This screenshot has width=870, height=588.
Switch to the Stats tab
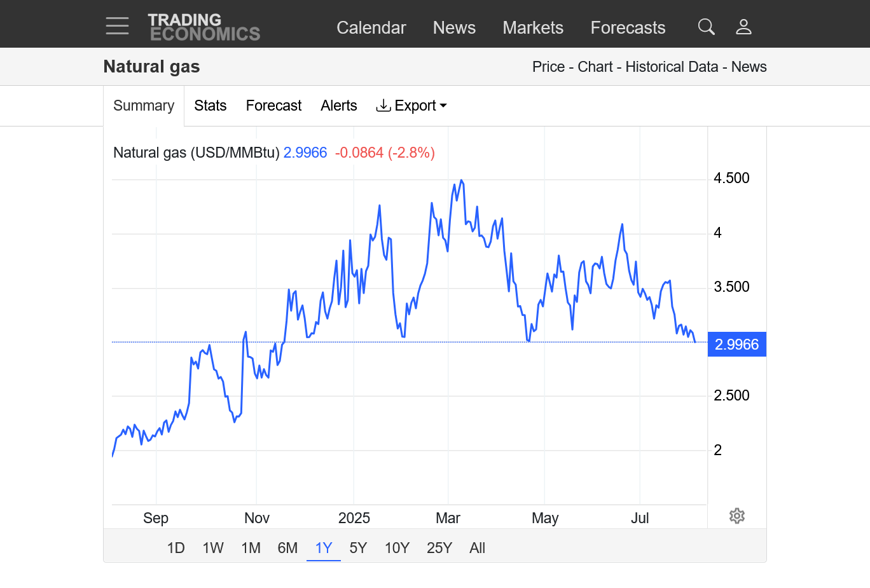(x=211, y=106)
